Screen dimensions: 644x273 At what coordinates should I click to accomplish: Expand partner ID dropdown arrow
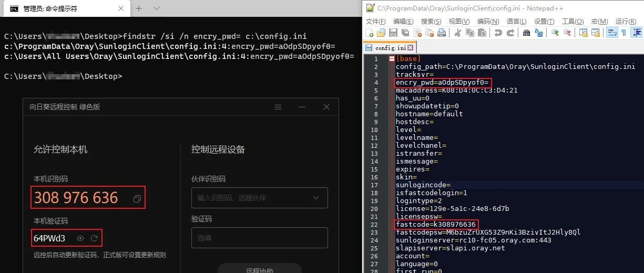click(316, 198)
